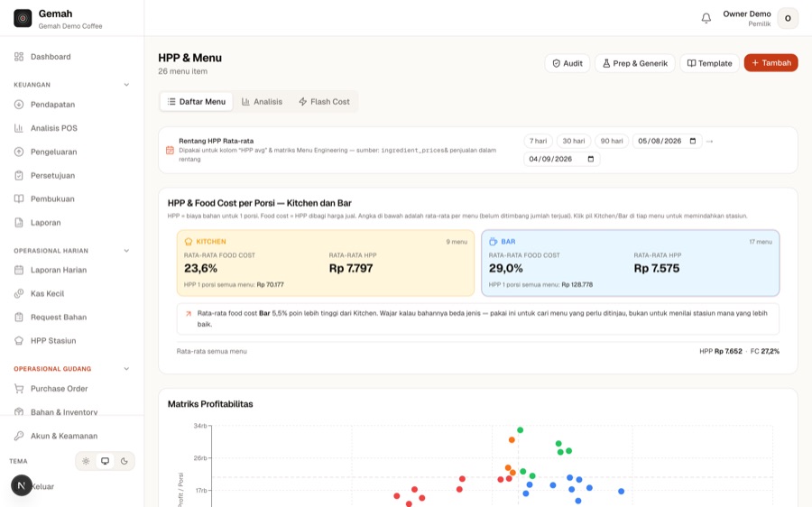
Task: Select the 30 hari range
Action: [573, 141]
